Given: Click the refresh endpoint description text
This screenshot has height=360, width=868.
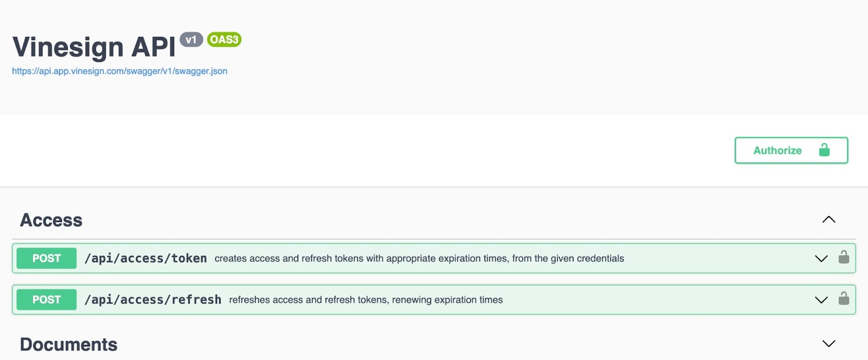Looking at the screenshot, I should (x=366, y=300).
